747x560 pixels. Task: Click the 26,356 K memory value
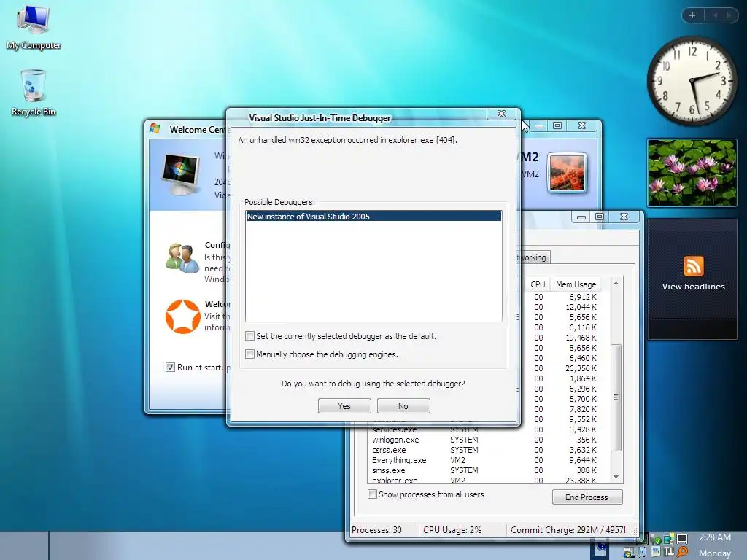tap(581, 368)
